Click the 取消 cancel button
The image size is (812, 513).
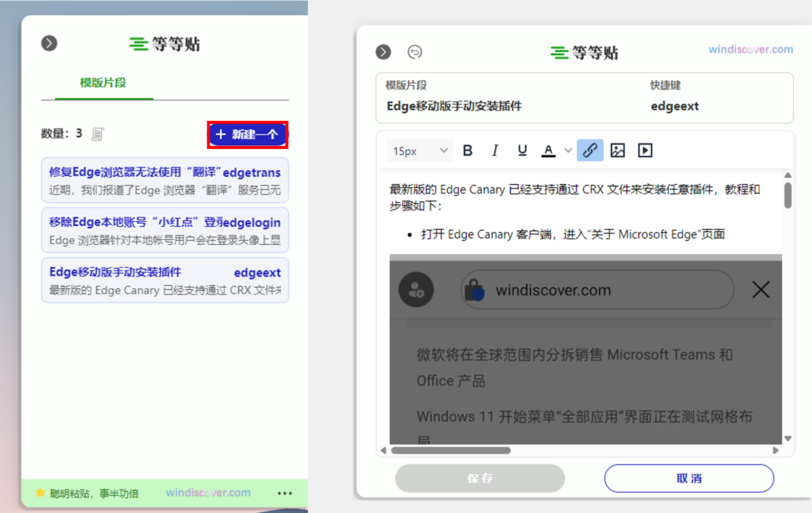(689, 478)
